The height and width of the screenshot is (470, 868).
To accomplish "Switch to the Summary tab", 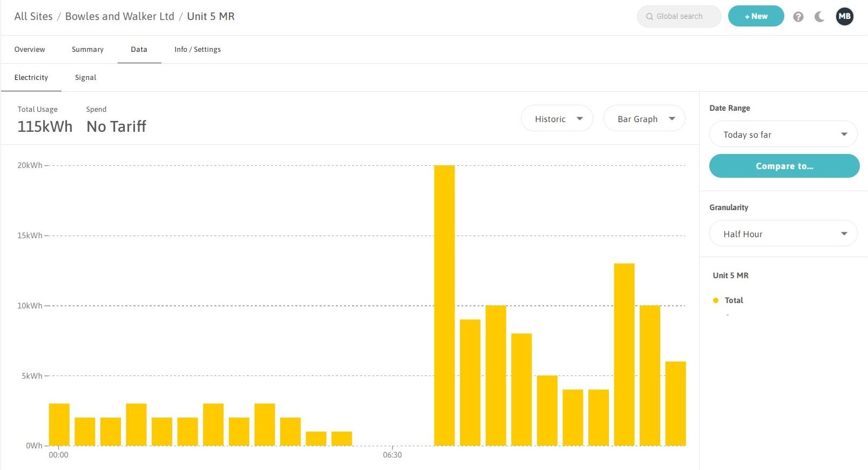I will [87, 49].
